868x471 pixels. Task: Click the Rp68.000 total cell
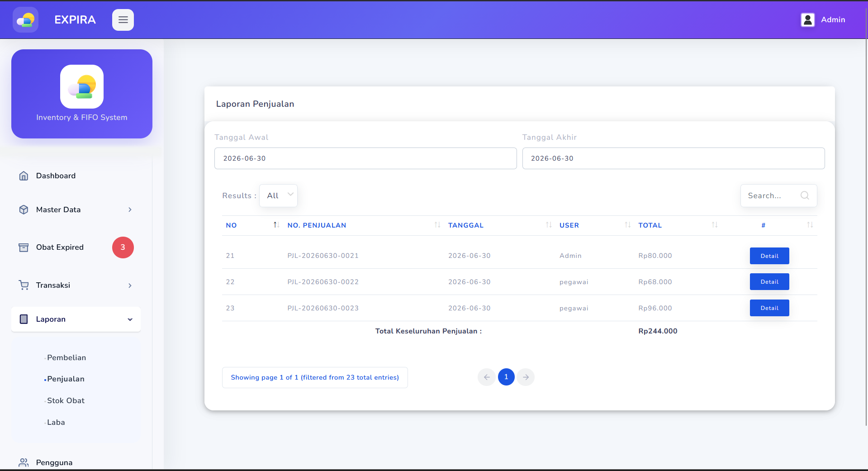point(655,282)
